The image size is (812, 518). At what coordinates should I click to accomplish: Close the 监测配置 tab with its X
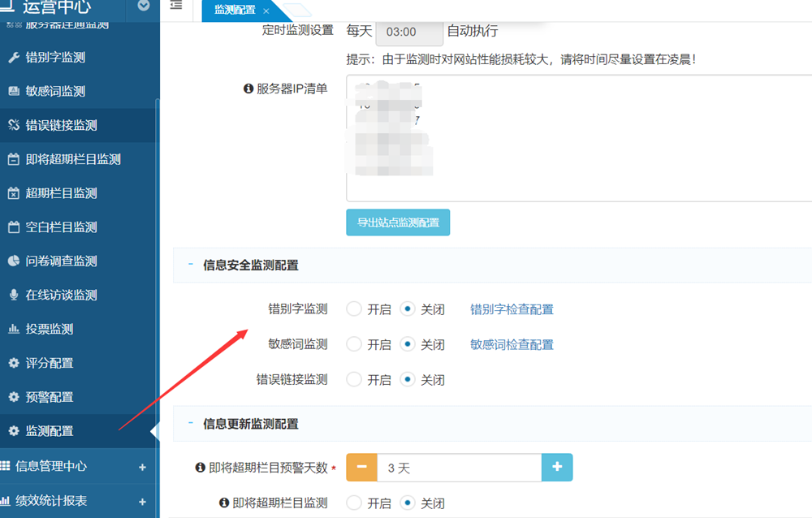[x=266, y=11]
